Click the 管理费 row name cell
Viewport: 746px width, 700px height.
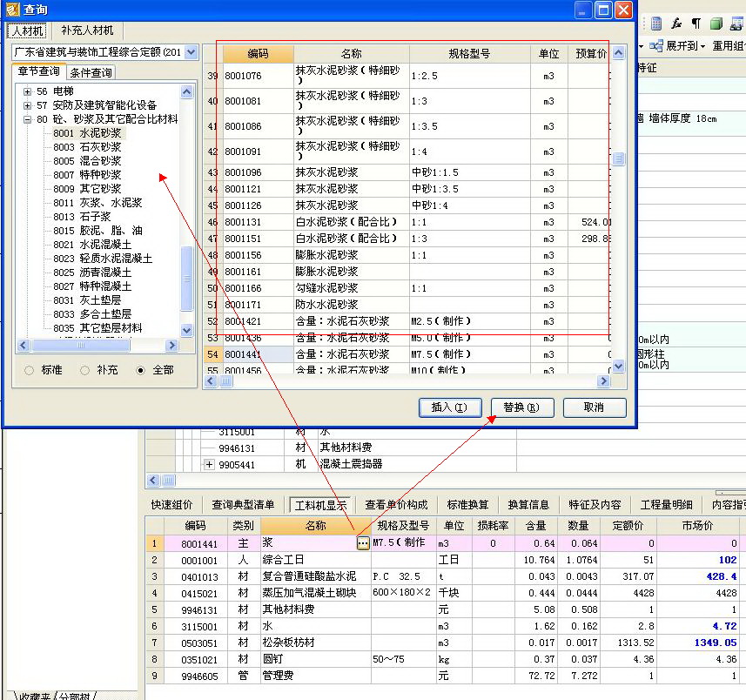(315, 676)
